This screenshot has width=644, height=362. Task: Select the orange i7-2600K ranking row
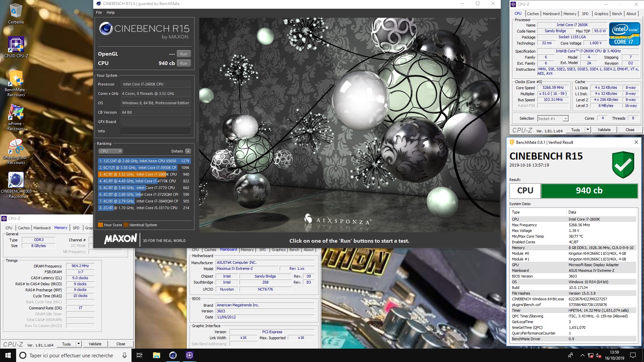point(144,174)
